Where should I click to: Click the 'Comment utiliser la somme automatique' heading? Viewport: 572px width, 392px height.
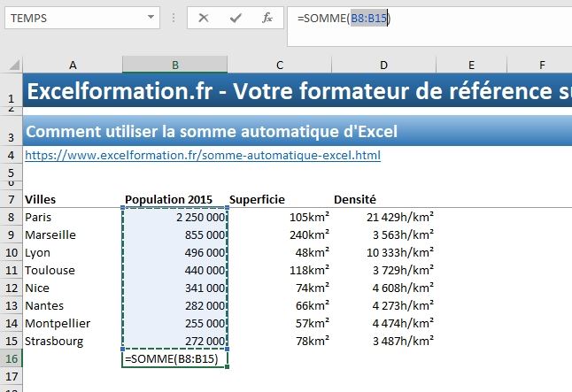click(212, 131)
